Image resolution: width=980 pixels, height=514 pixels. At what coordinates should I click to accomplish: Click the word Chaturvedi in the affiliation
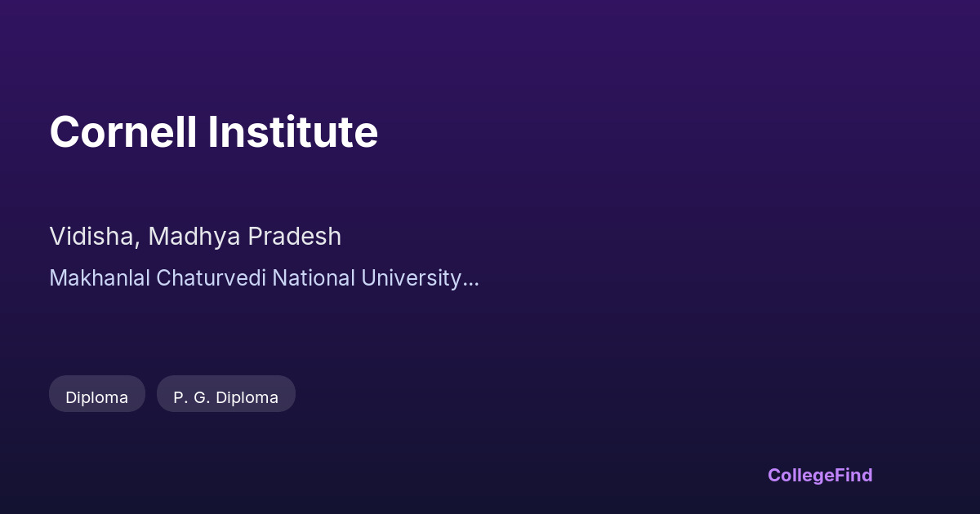tap(211, 278)
